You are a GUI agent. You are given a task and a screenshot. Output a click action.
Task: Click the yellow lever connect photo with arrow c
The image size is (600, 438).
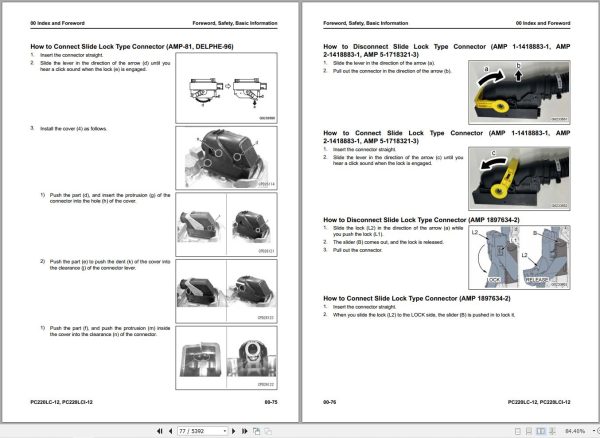[519, 179]
